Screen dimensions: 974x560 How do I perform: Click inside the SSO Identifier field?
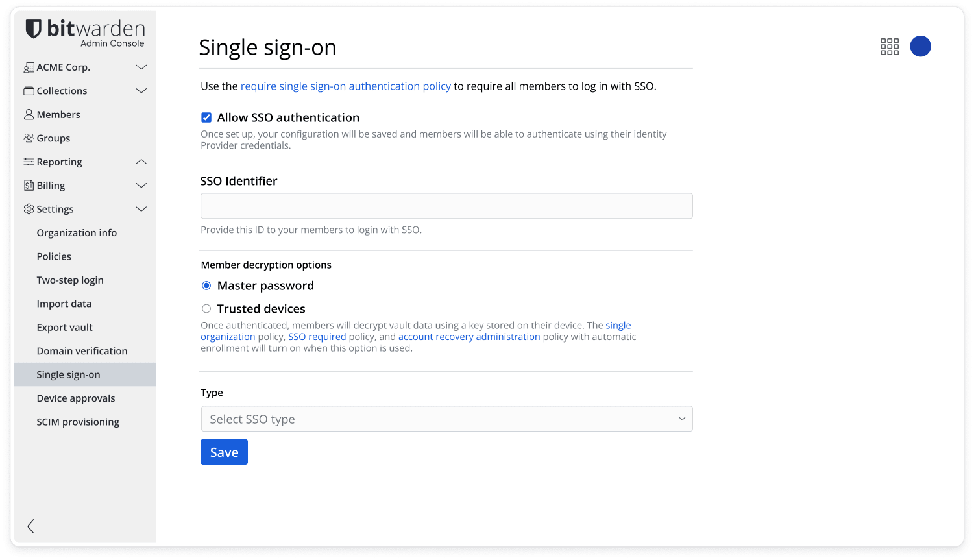[x=446, y=205]
